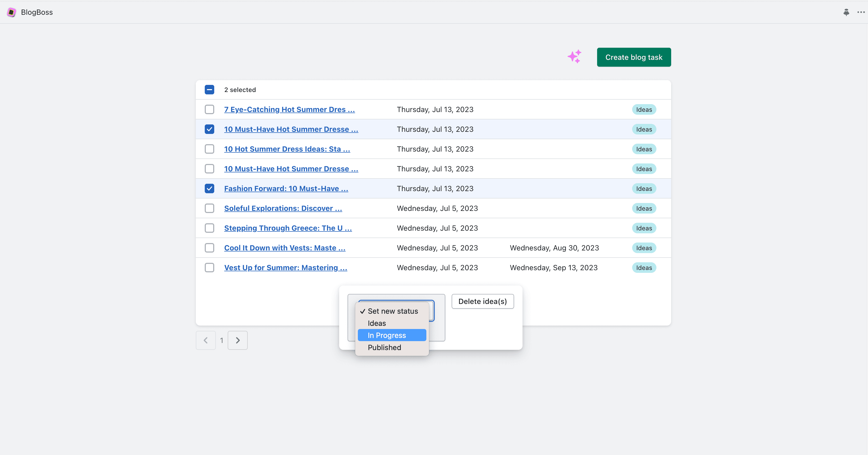Open Cool It Down with Vests link
This screenshot has height=455, width=868.
pyautogui.click(x=284, y=248)
